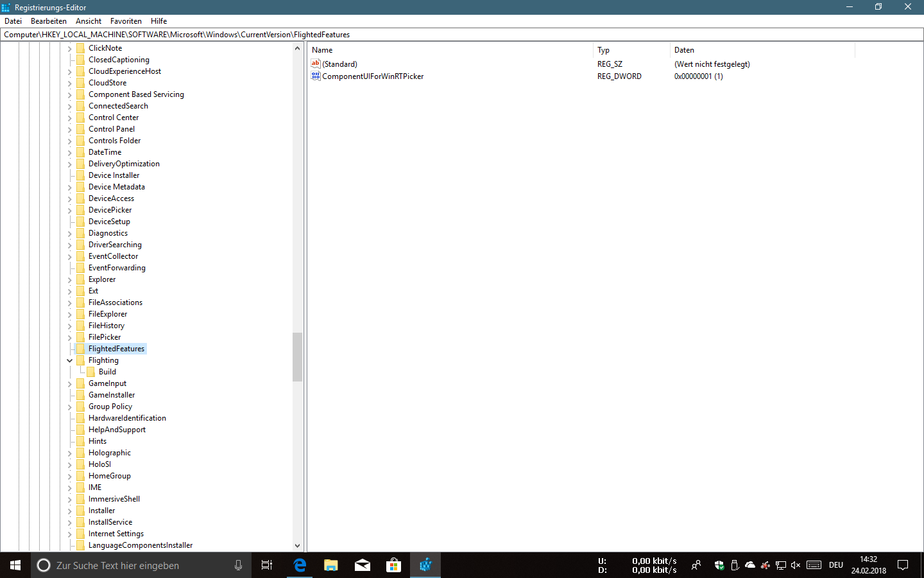This screenshot has height=578, width=924.
Task: Select the DevicePicker key
Action: (x=110, y=210)
